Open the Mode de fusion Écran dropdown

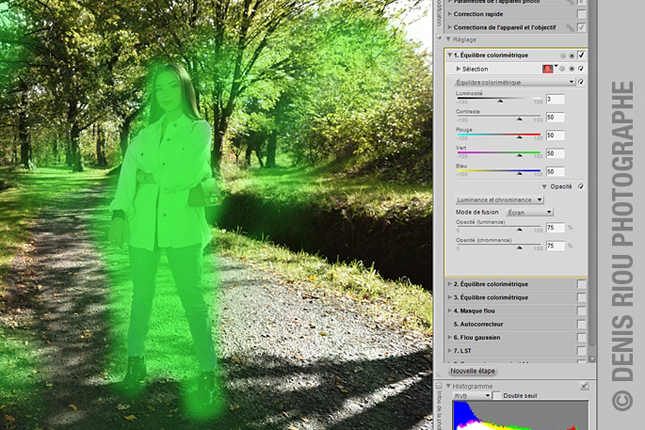(529, 212)
